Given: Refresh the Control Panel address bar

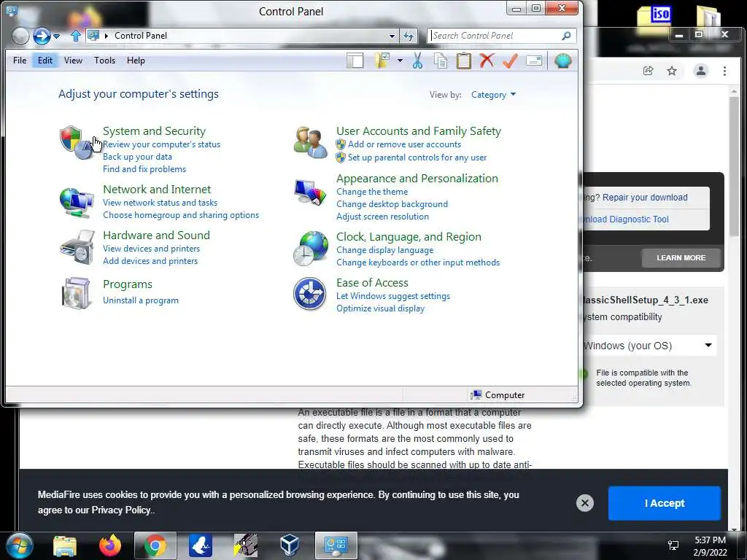Looking at the screenshot, I should pos(409,36).
